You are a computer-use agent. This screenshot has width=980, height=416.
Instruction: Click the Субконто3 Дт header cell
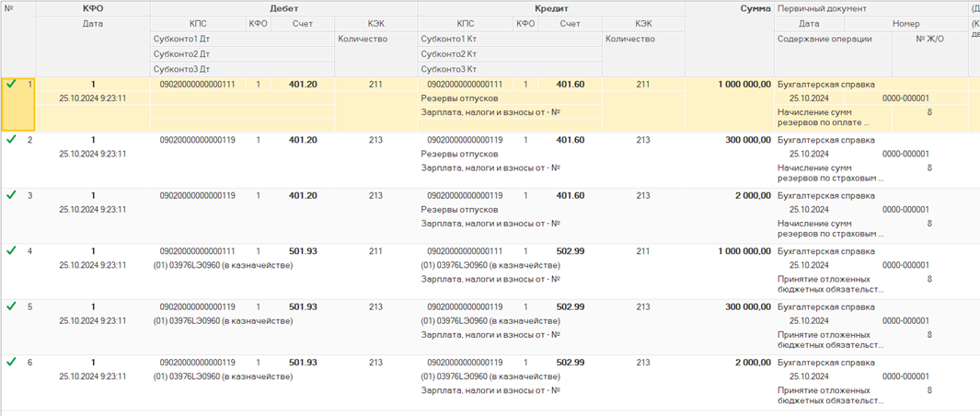click(x=243, y=69)
